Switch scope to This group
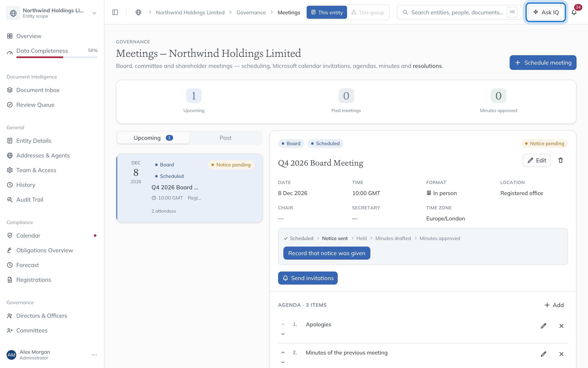588x368 pixels. click(368, 12)
